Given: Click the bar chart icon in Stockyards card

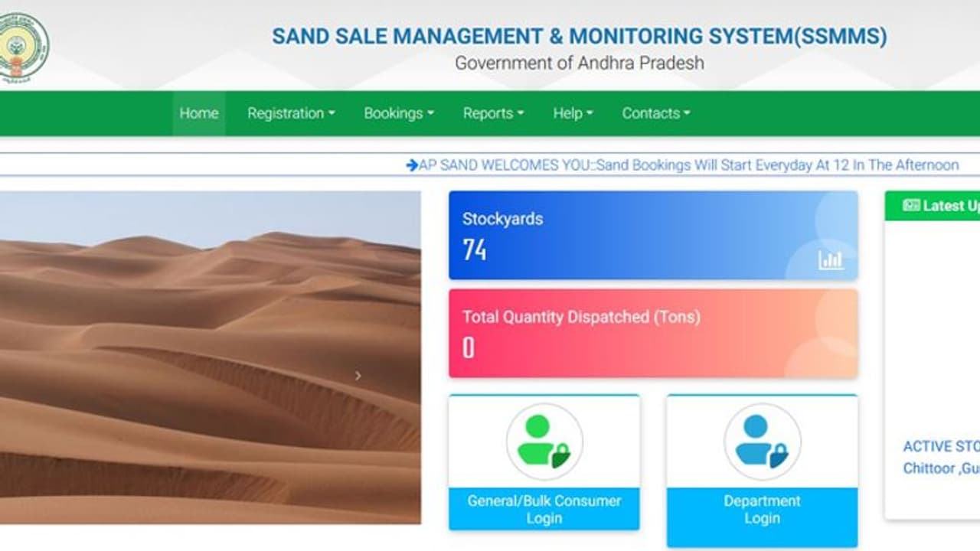Looking at the screenshot, I should (831, 260).
